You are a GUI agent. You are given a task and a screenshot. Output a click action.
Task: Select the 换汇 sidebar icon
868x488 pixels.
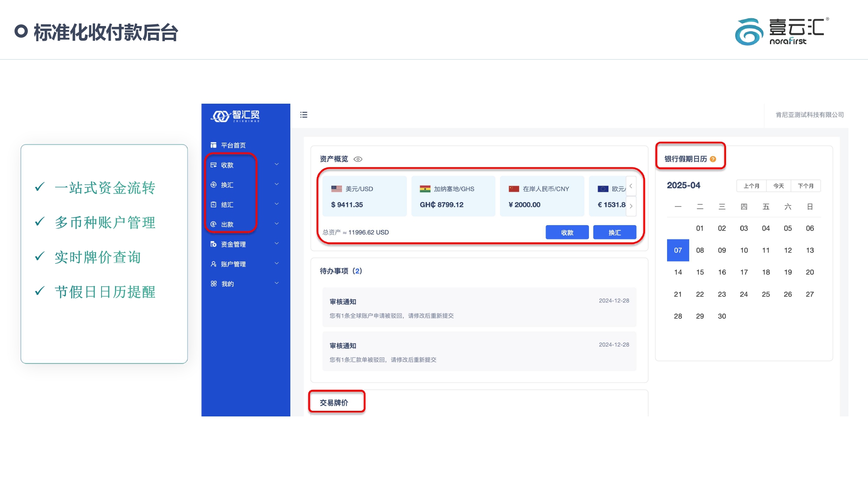click(213, 184)
